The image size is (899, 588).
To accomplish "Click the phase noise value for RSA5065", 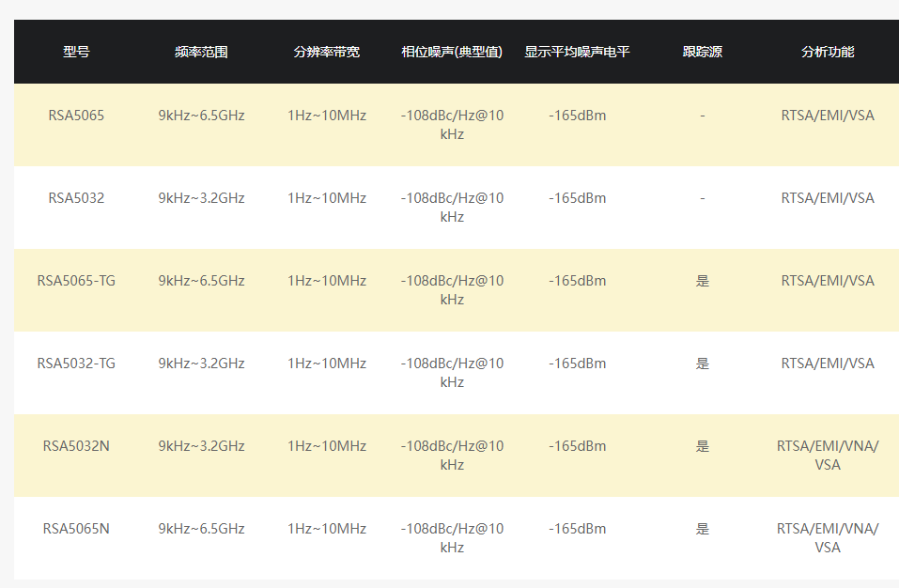I will (x=452, y=124).
